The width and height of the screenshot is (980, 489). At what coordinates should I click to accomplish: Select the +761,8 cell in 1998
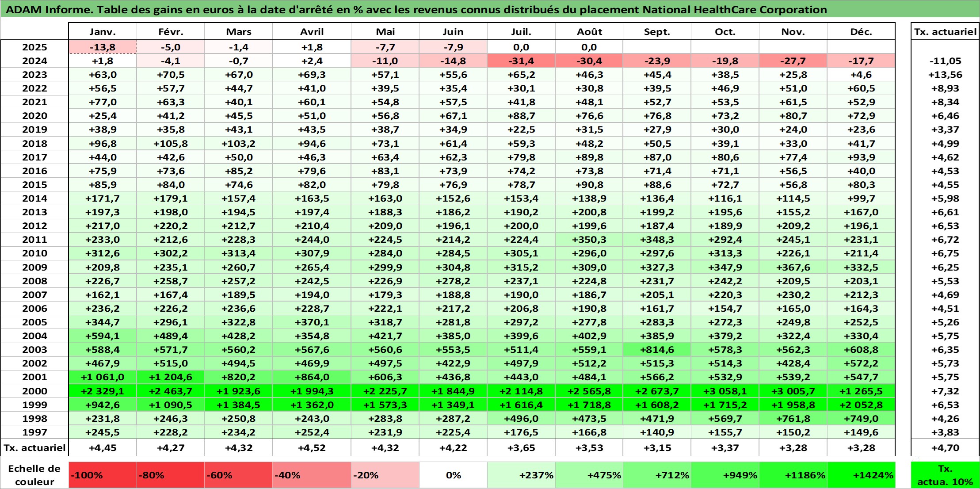coord(793,418)
